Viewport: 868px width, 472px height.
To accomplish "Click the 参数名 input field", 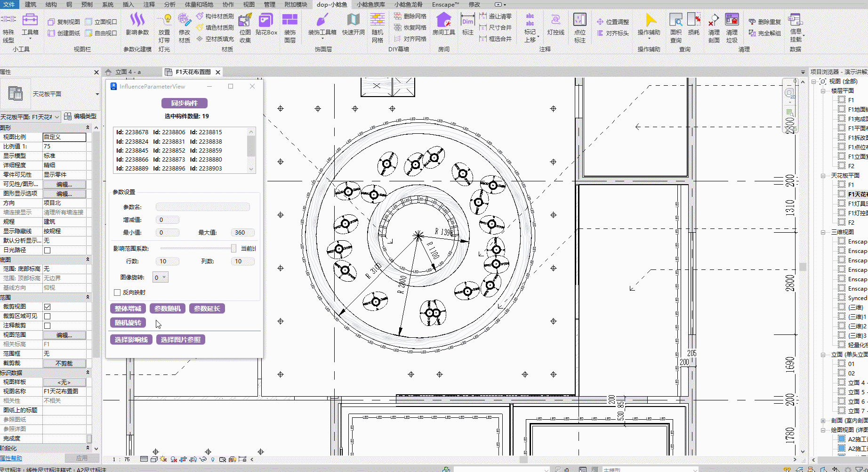I will pyautogui.click(x=202, y=207).
